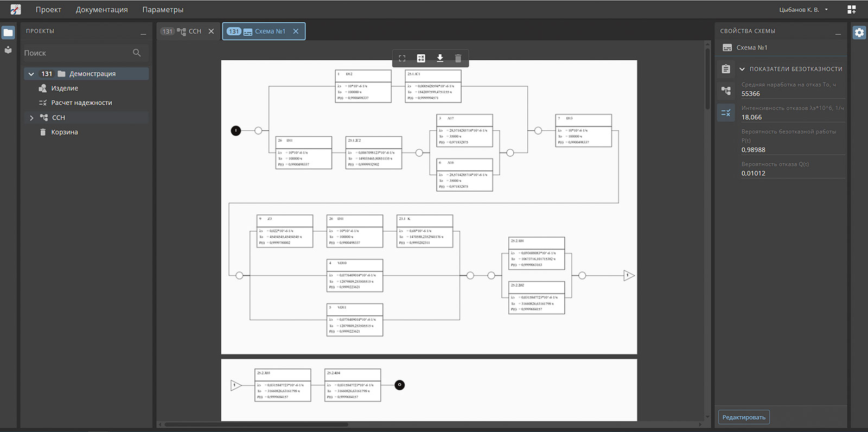Click the calculator icon in the diagram toolbar
The width and height of the screenshot is (868, 432).
tap(421, 58)
